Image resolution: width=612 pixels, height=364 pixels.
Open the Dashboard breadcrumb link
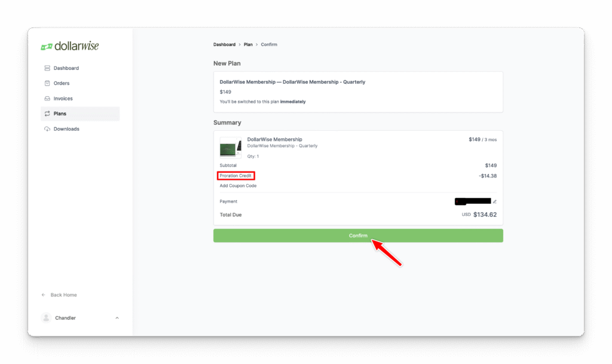click(x=225, y=44)
